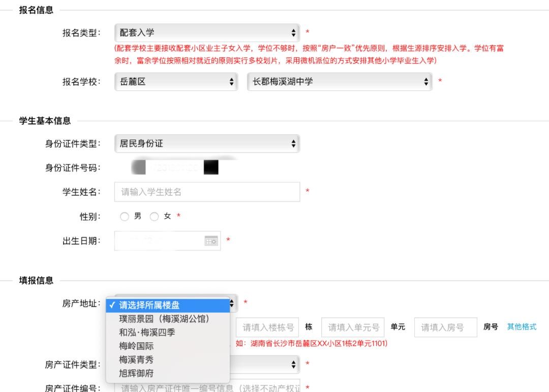Open the 报名类型 配套入学 dropdown
This screenshot has height=392, width=549.
[x=207, y=32]
